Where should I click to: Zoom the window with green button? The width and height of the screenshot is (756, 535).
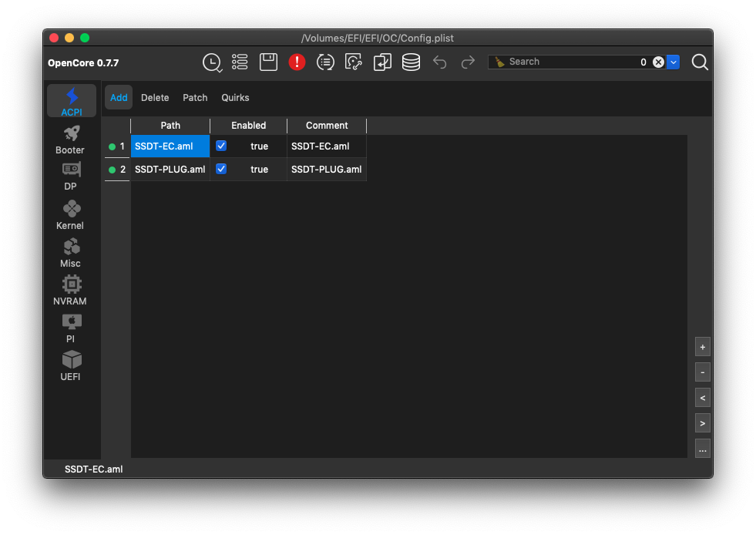pyautogui.click(x=85, y=38)
